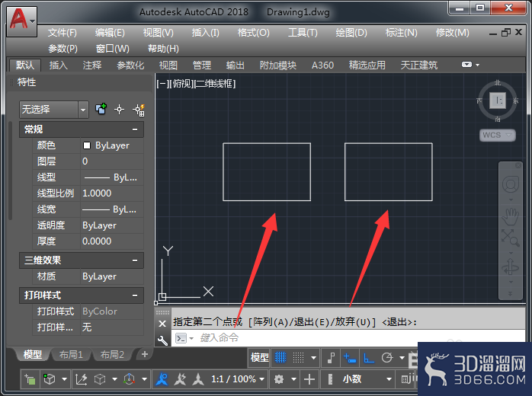The image size is (532, 396).
Task: Click the units ruler icon
Action: point(330,379)
